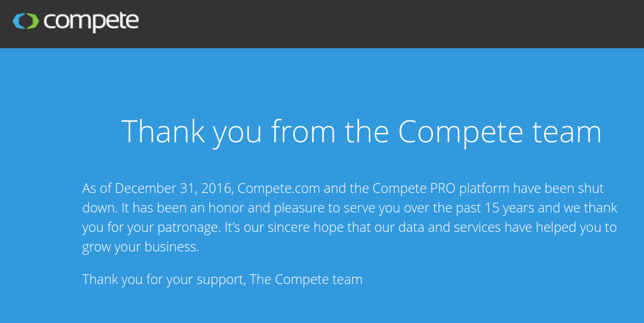644x323 pixels.
Task: Click "Compete" in the large heading
Action: coord(460,131)
